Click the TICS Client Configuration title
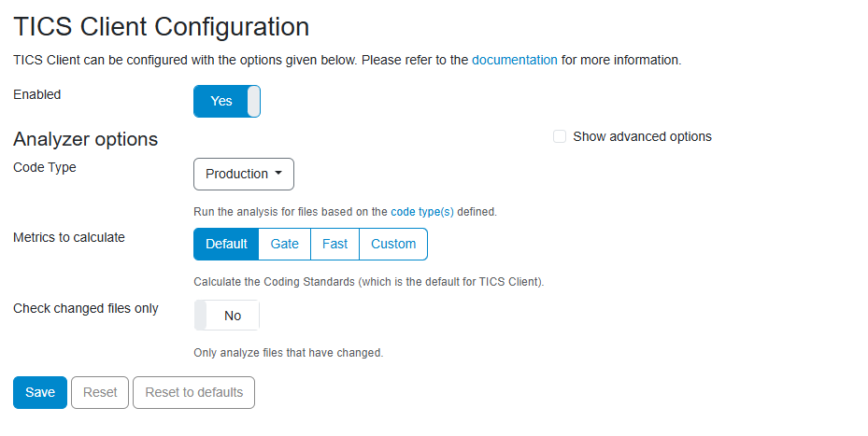 162,26
